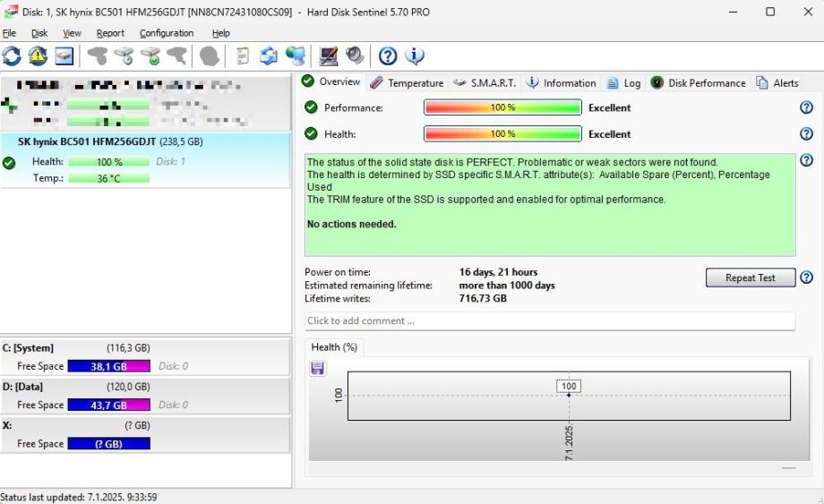The width and height of the screenshot is (824, 504).
Task: Click the 'No actions needed.' status text
Action: click(352, 224)
